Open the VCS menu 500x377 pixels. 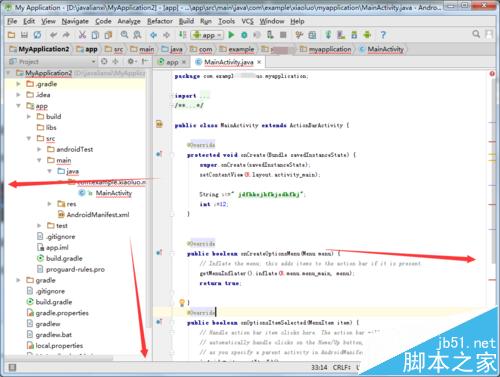[x=247, y=21]
